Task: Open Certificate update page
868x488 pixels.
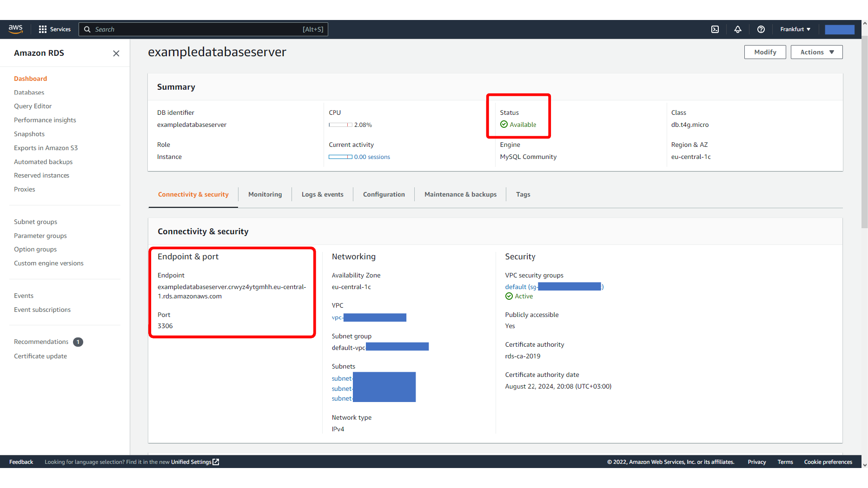Action: coord(40,356)
